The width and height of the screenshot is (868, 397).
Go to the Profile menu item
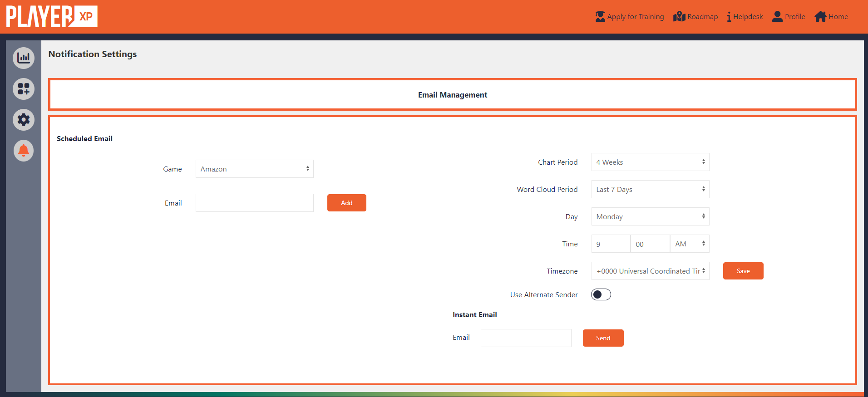tap(789, 17)
